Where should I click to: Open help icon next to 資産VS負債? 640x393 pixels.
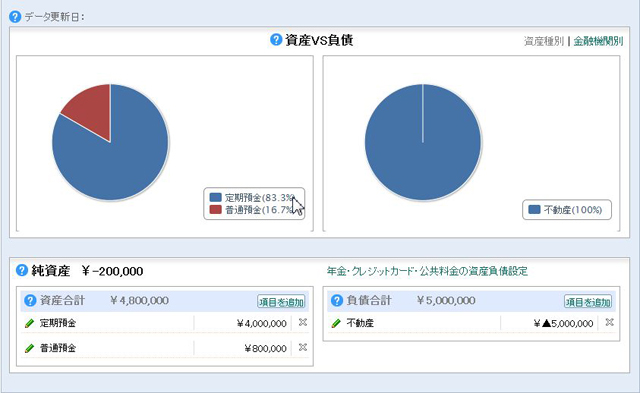(276, 40)
